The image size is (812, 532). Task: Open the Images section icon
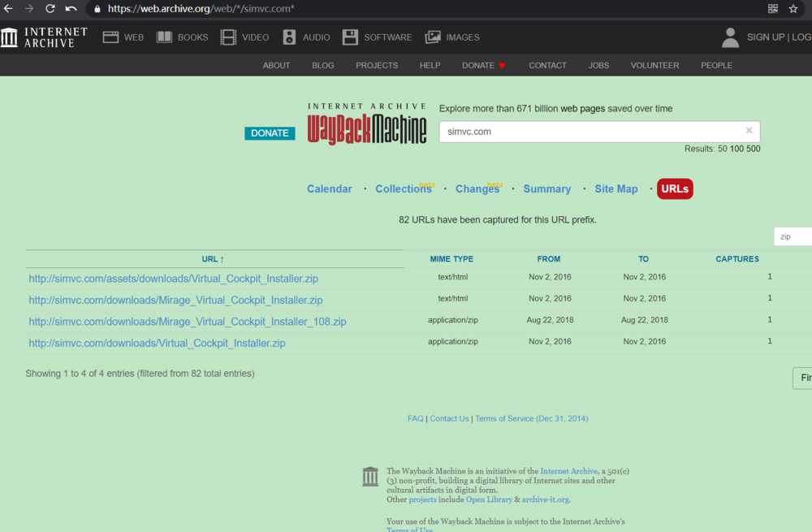pos(433,37)
